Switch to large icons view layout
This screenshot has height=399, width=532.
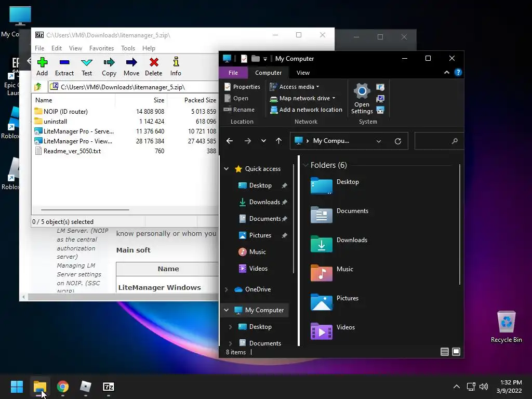(456, 352)
